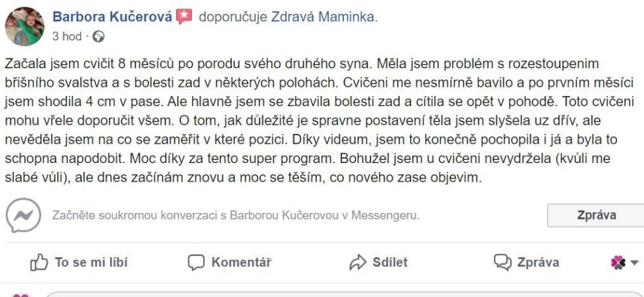
Task: Open the '3 hod' post timestamp
Action: click(x=66, y=36)
